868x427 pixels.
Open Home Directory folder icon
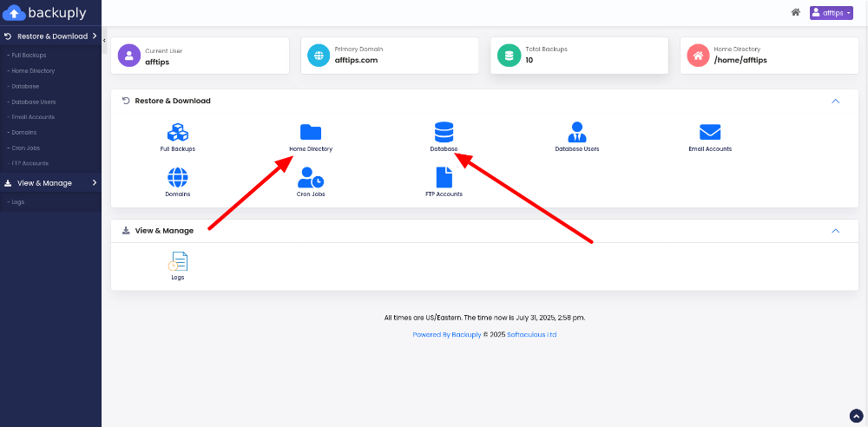tap(311, 132)
